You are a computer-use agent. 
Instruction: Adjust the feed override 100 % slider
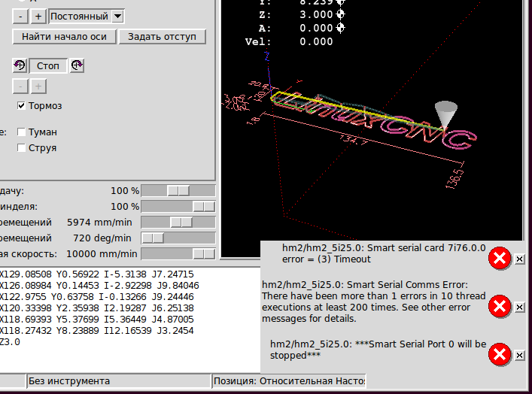178,191
